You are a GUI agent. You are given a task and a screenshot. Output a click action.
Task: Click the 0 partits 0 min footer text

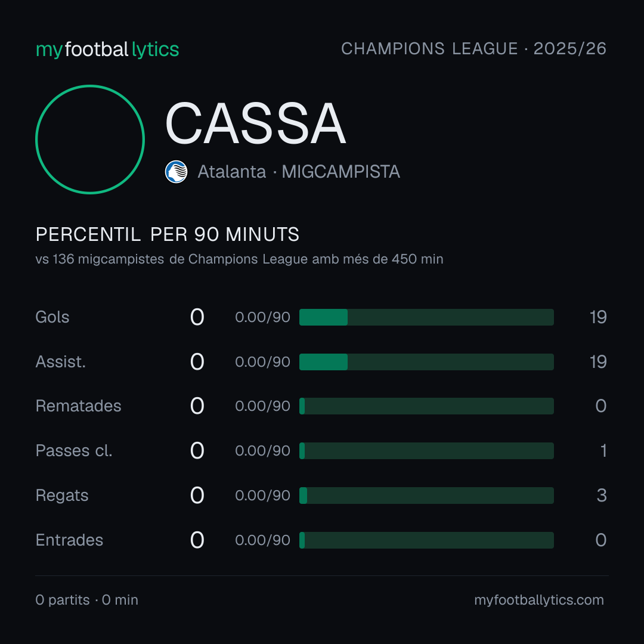coord(86,600)
